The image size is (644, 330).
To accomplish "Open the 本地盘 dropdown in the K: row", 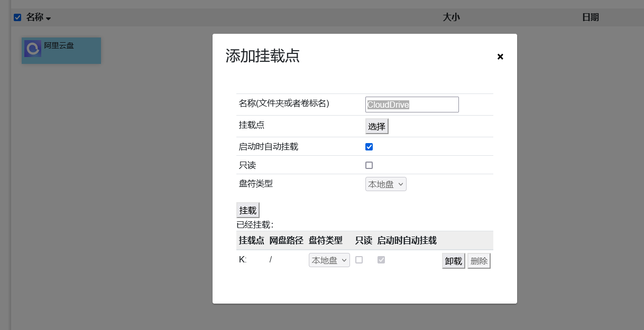I will pyautogui.click(x=329, y=260).
